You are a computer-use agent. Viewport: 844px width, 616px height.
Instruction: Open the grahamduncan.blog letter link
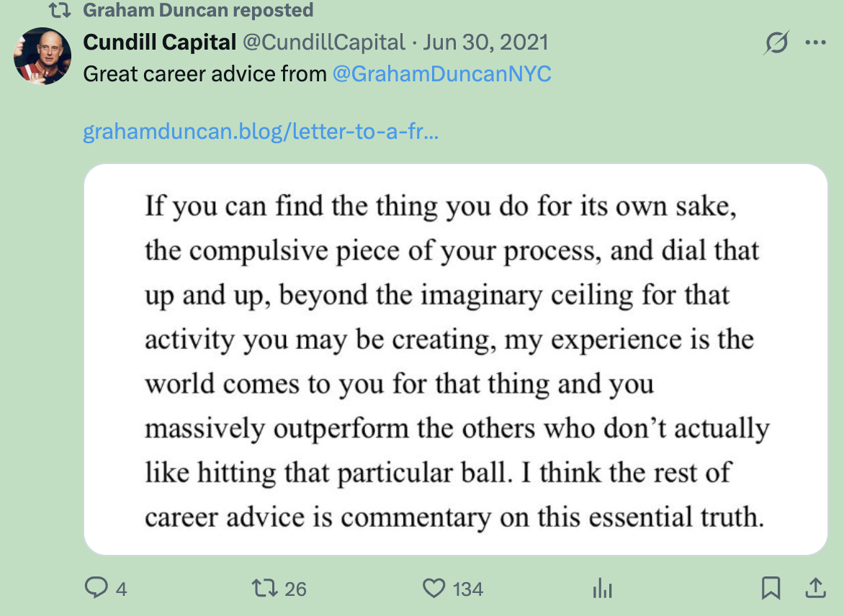(261, 132)
